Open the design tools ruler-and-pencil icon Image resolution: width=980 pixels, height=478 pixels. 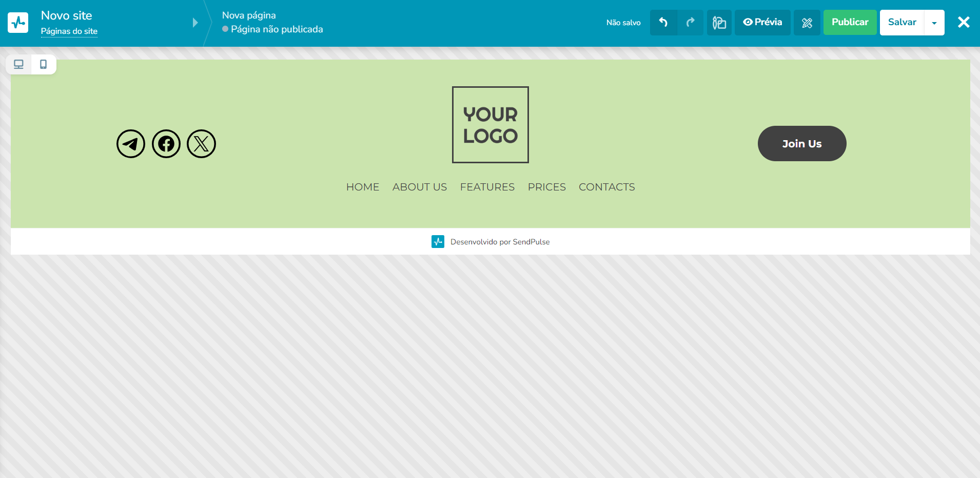807,23
